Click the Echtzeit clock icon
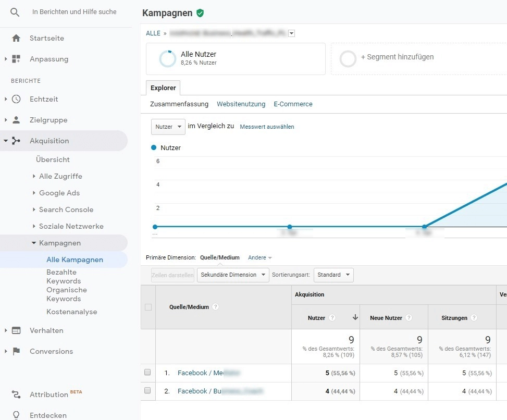 16,99
